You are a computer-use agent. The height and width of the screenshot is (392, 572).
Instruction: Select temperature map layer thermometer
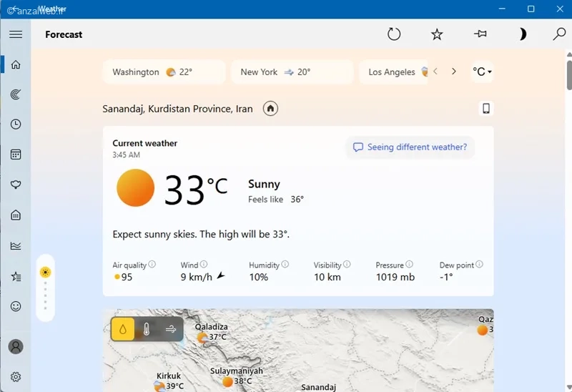tap(147, 329)
